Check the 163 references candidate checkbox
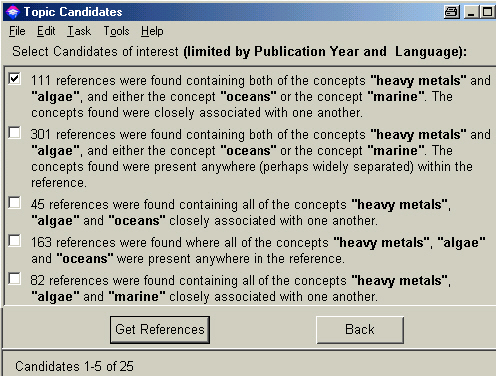Image resolution: width=496 pixels, height=376 pixels. coord(14,240)
